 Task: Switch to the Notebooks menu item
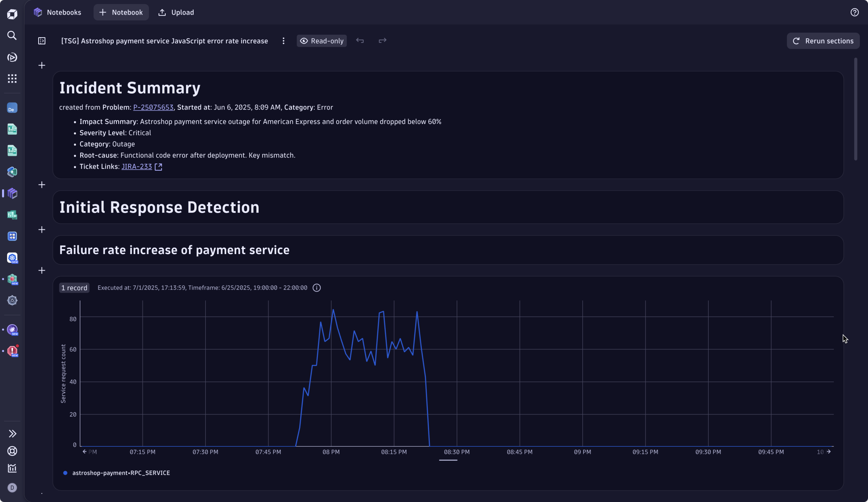58,12
